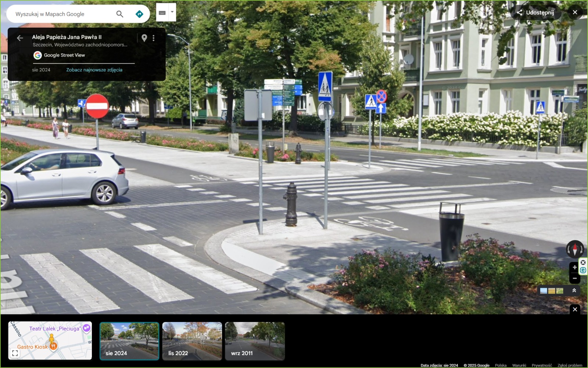Expand the minimap to fullscreen

tap(15, 353)
